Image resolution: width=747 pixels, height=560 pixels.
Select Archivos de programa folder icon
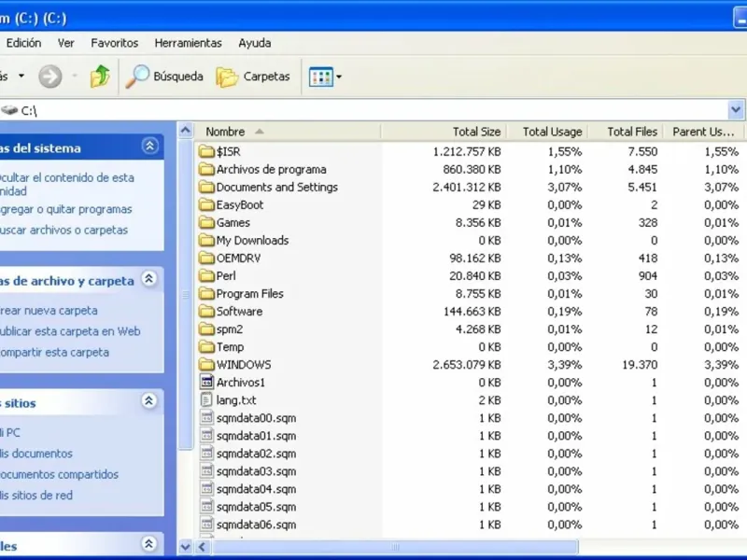pos(206,169)
